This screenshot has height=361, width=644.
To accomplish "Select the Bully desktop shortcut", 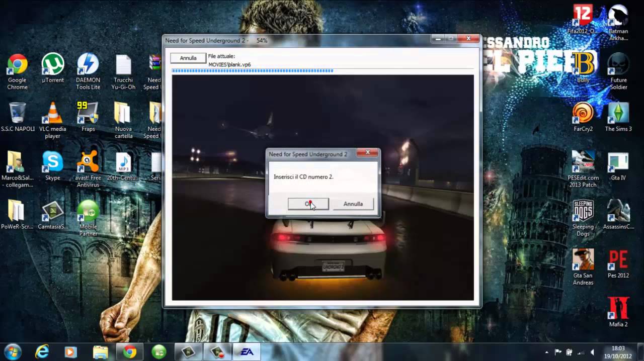I will click(x=583, y=68).
